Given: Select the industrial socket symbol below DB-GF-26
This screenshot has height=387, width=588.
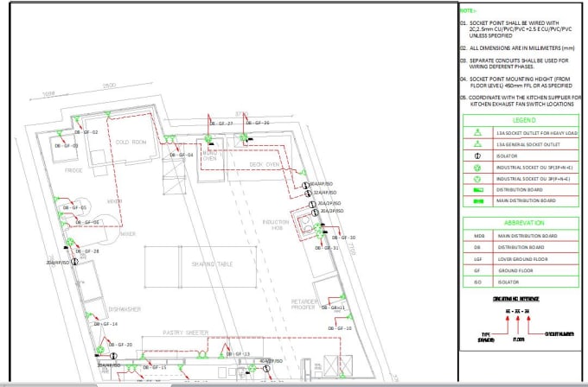Looking at the screenshot, I should coord(243,137).
